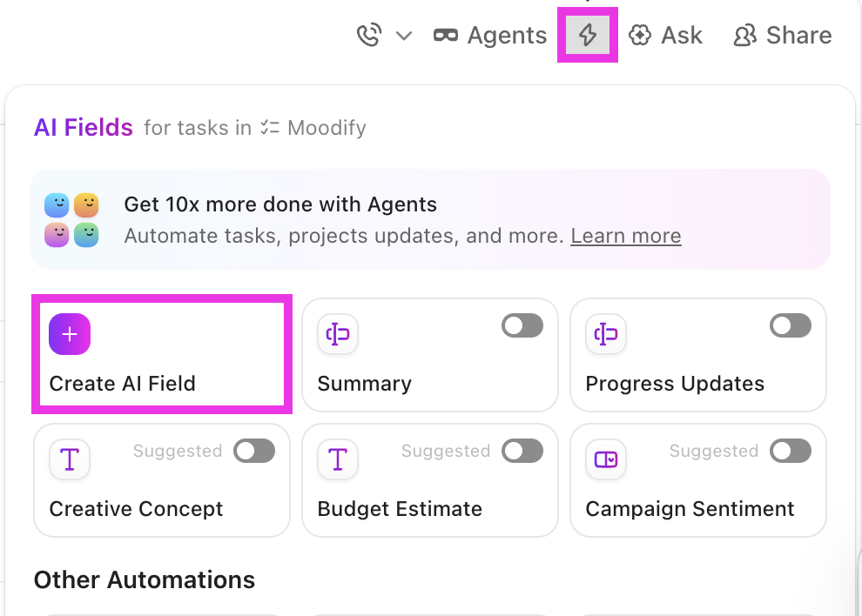The image size is (862, 616).
Task: Select the Create AI Field card
Action: 162,354
